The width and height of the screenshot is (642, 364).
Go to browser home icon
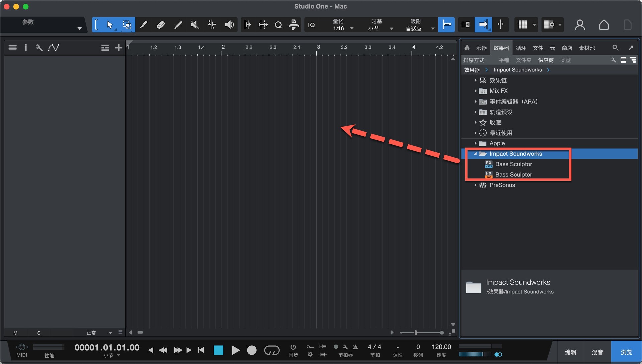pyautogui.click(x=467, y=48)
